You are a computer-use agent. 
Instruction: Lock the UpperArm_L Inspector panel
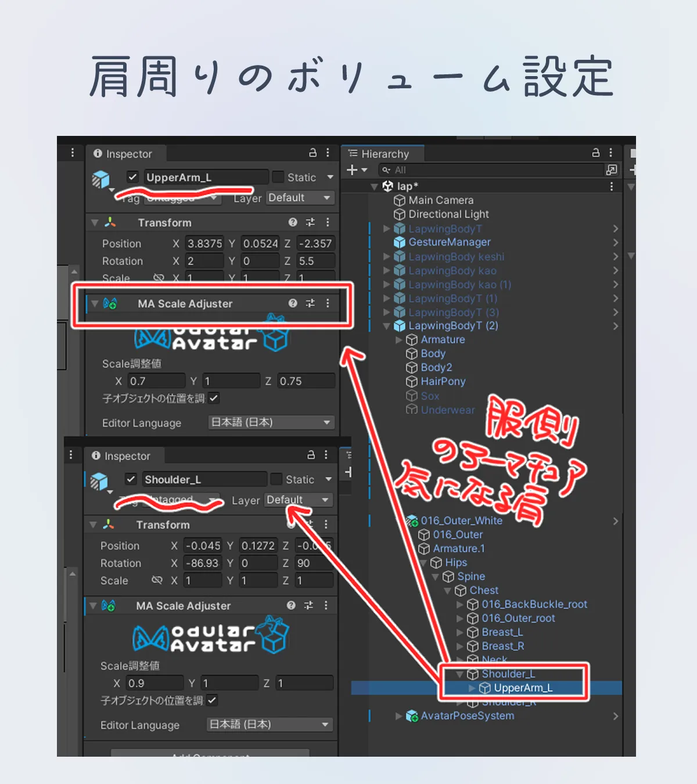pyautogui.click(x=312, y=153)
